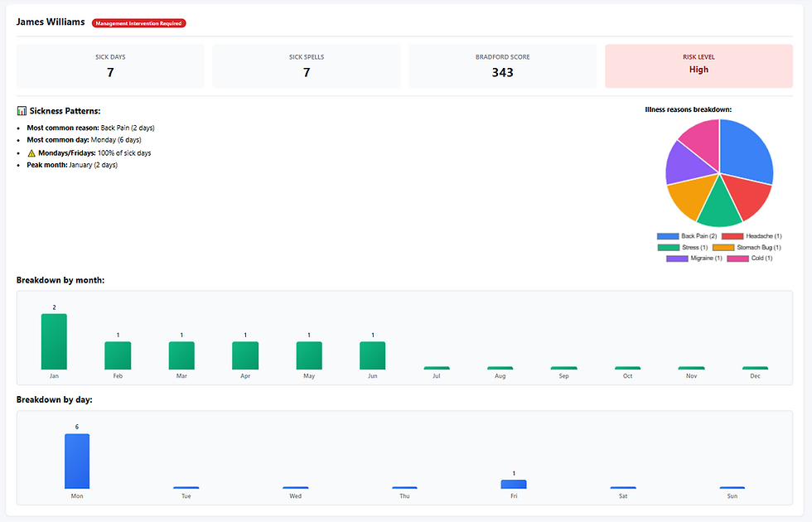The image size is (812, 522).
Task: Open the Bradford Score card
Action: [503, 65]
